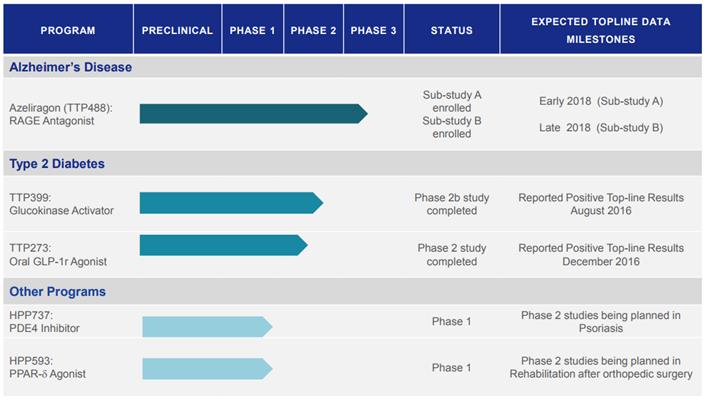Select Expected Topline Data Milestones header

[600, 30]
